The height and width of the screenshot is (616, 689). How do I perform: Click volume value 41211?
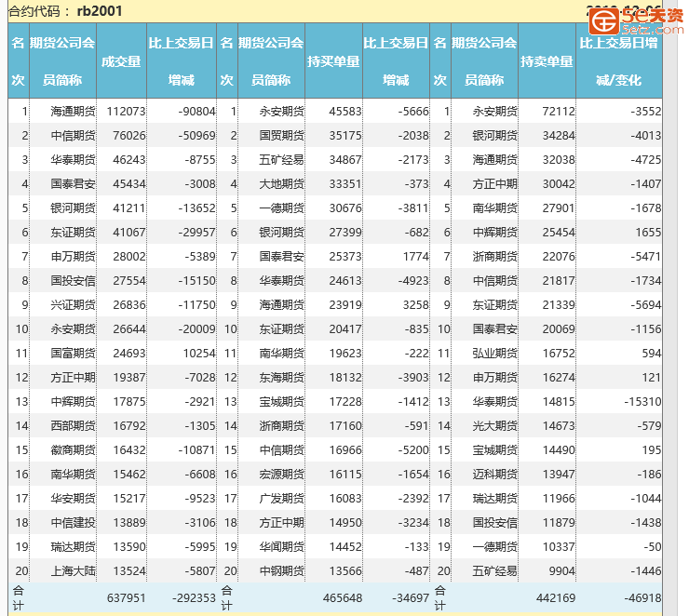[129, 208]
